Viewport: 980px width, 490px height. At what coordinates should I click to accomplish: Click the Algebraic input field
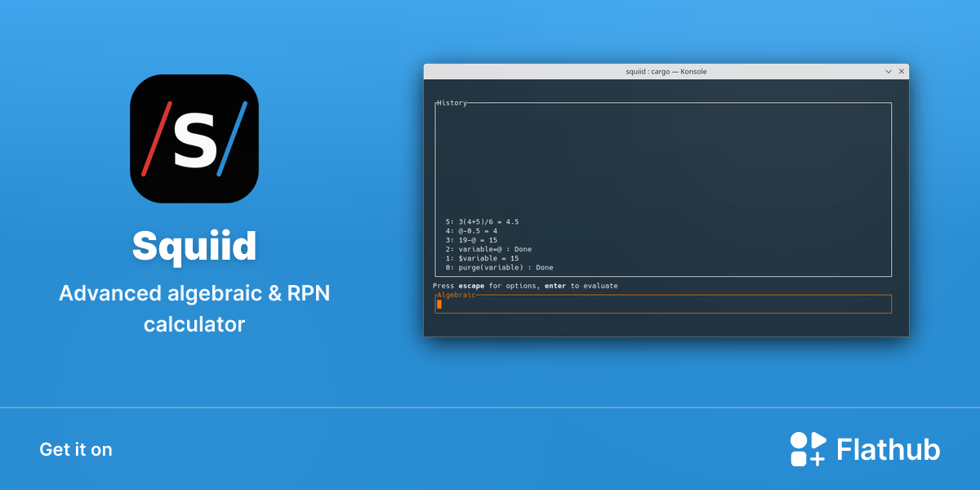point(663,304)
